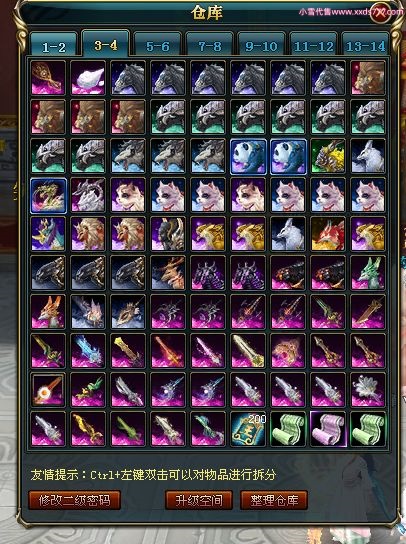Open warehouse tab 13-14

click(x=365, y=44)
